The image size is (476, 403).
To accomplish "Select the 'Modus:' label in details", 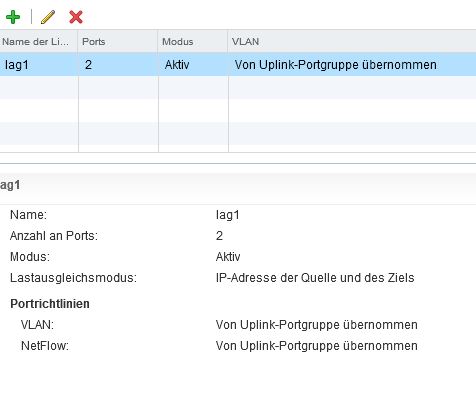I will [x=30, y=257].
